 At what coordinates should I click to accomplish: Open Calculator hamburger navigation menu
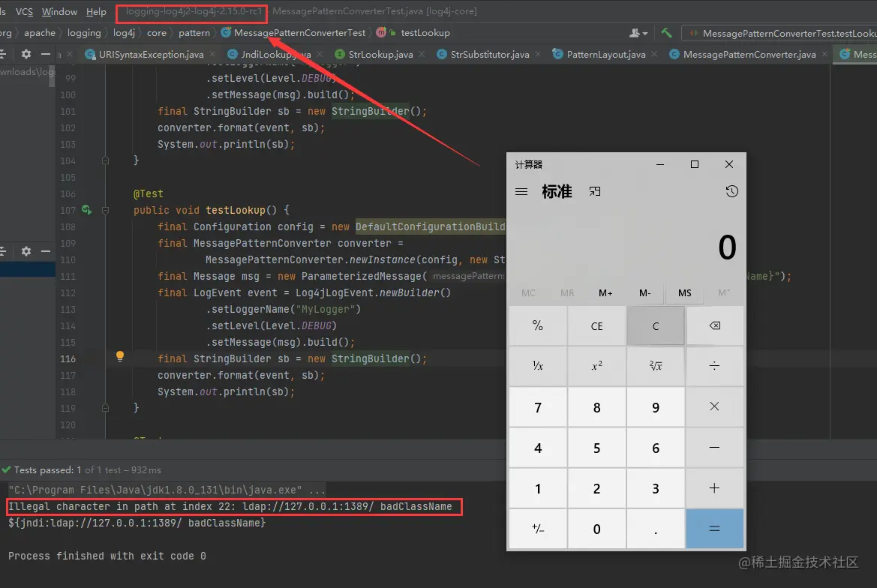coord(521,192)
